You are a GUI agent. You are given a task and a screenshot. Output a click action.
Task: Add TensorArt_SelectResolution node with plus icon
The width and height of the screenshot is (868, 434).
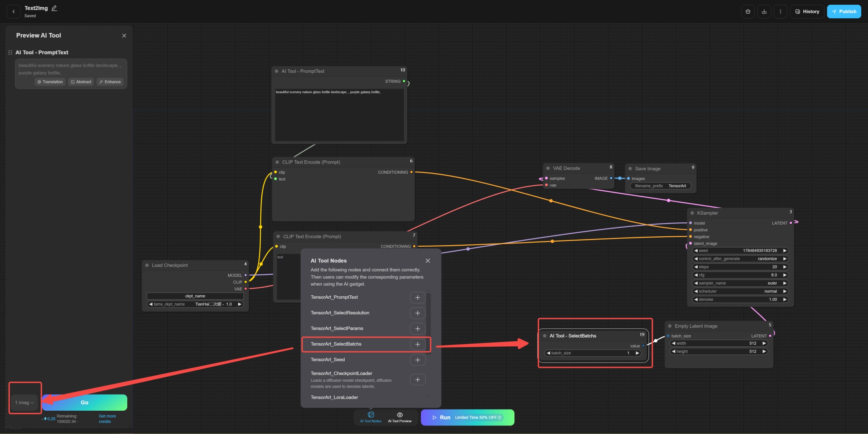[x=417, y=313]
